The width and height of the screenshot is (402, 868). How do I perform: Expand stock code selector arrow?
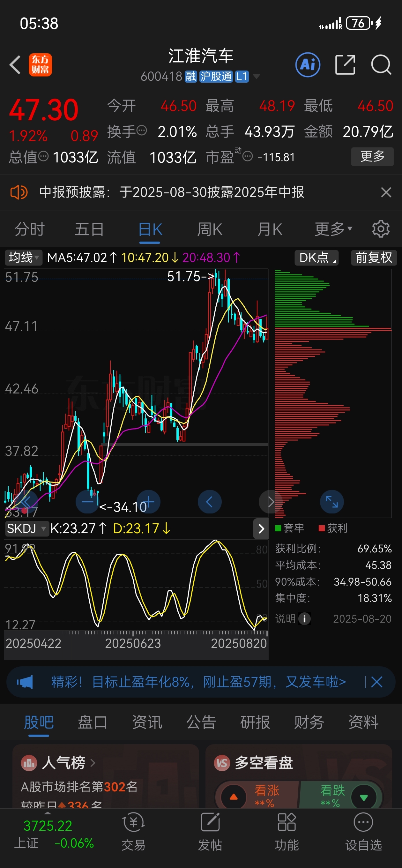(257, 77)
